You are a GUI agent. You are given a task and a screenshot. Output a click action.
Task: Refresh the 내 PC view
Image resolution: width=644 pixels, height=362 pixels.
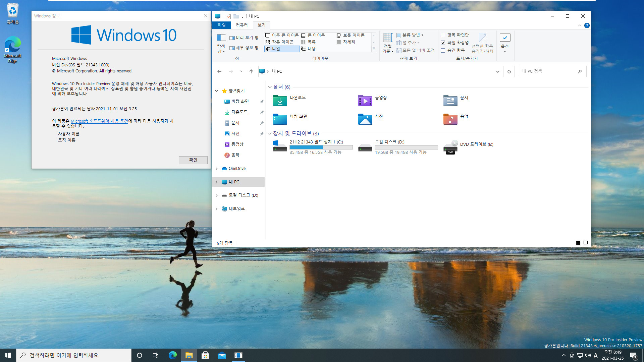pyautogui.click(x=509, y=71)
